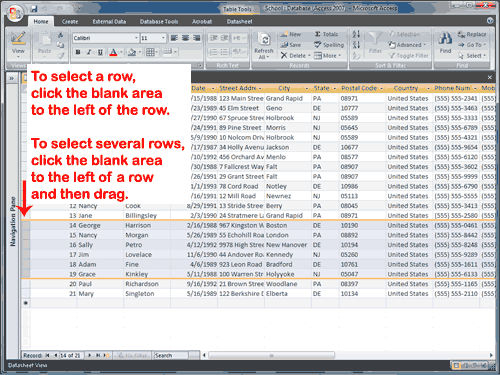This screenshot has width=500, height=375.
Task: Apply left text alignment
Action: pyautogui.click(x=174, y=38)
